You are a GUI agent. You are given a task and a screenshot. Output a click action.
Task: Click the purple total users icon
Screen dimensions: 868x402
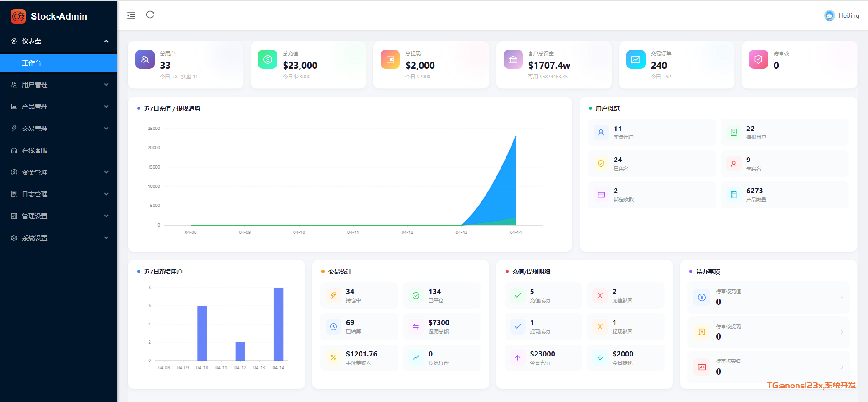pos(145,59)
